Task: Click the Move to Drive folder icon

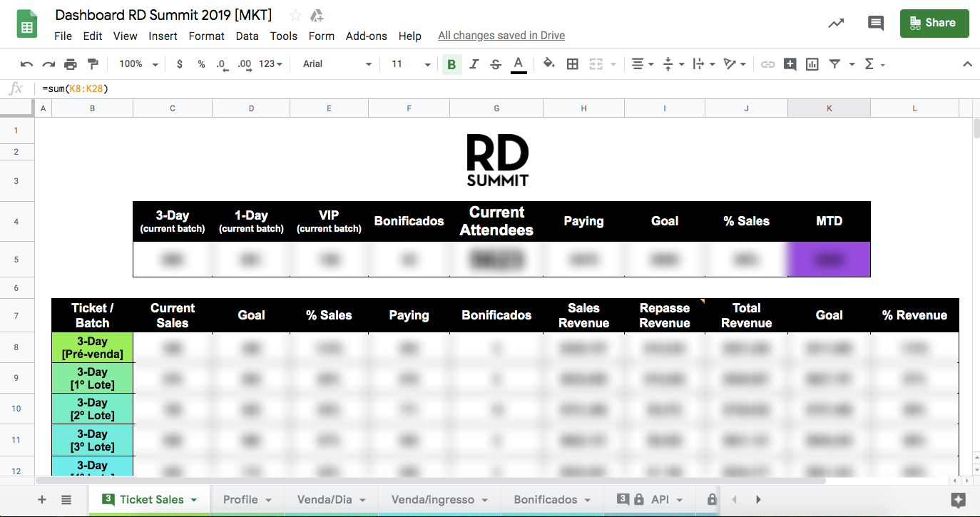Action: [x=317, y=15]
